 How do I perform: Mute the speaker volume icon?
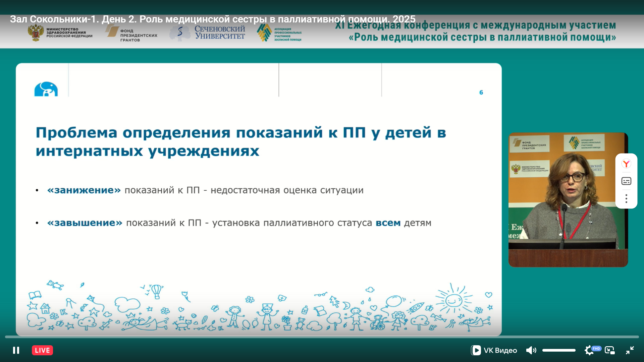point(531,350)
